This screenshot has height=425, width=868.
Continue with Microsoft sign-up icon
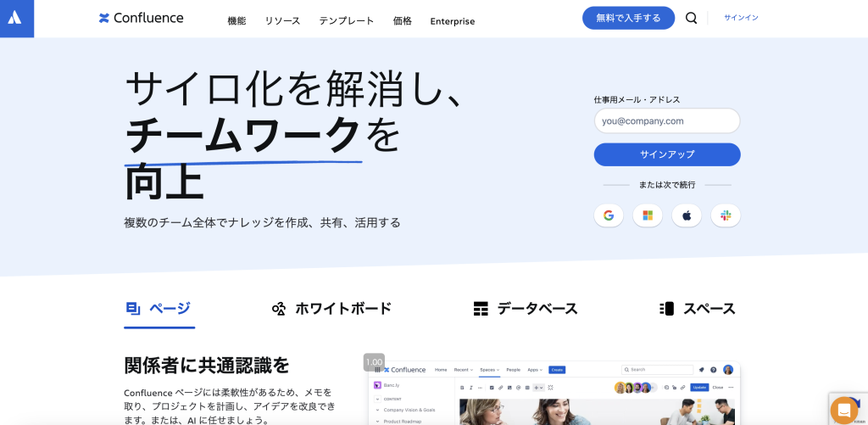648,215
